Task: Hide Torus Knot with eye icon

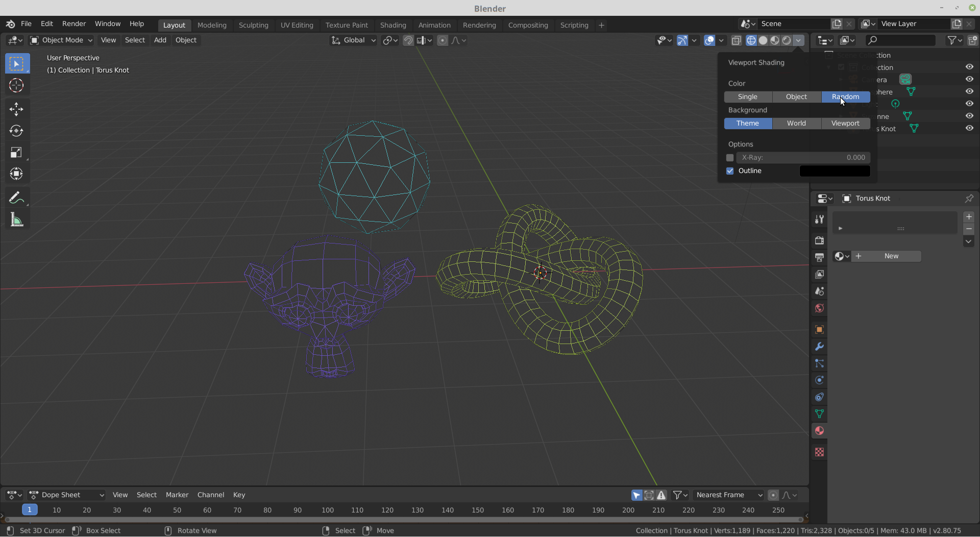Action: tap(969, 128)
